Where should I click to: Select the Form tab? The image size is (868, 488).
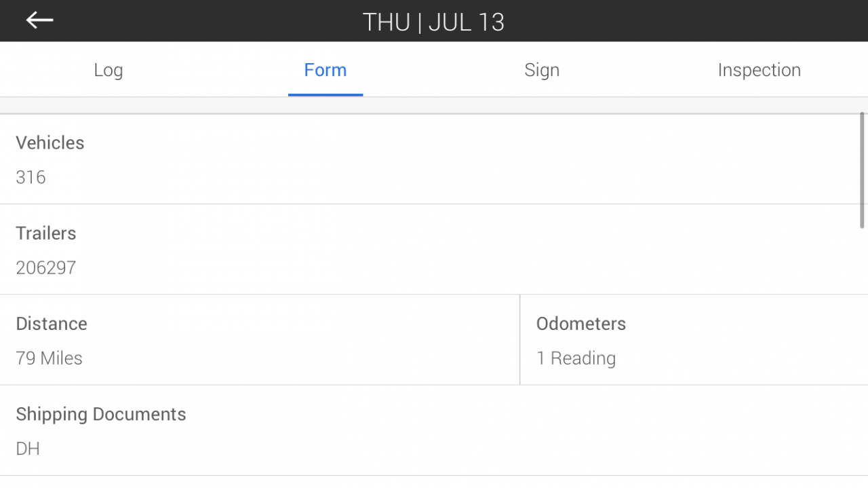(x=325, y=70)
